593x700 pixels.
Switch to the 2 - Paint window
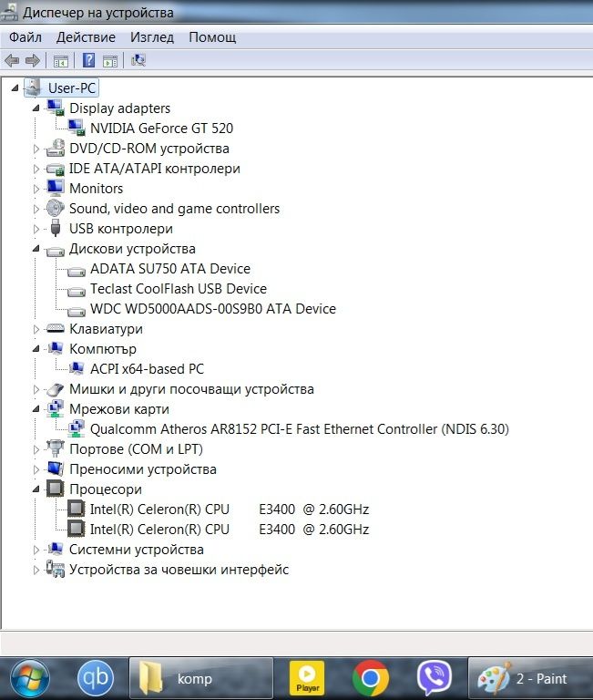tap(530, 678)
